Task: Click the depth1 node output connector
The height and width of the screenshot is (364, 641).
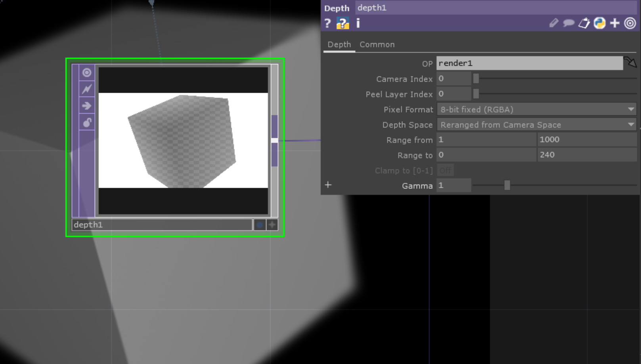Action: click(274, 140)
